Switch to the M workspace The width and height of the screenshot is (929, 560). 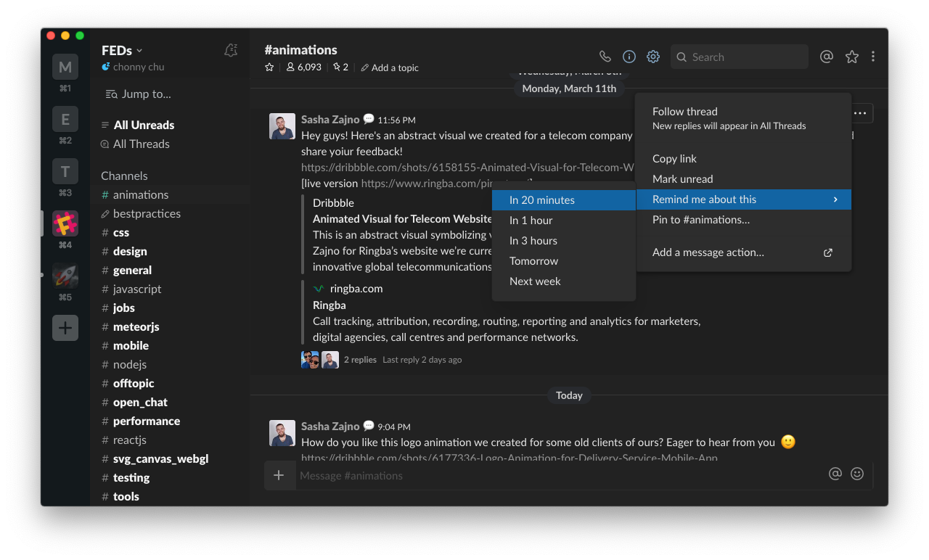65,67
